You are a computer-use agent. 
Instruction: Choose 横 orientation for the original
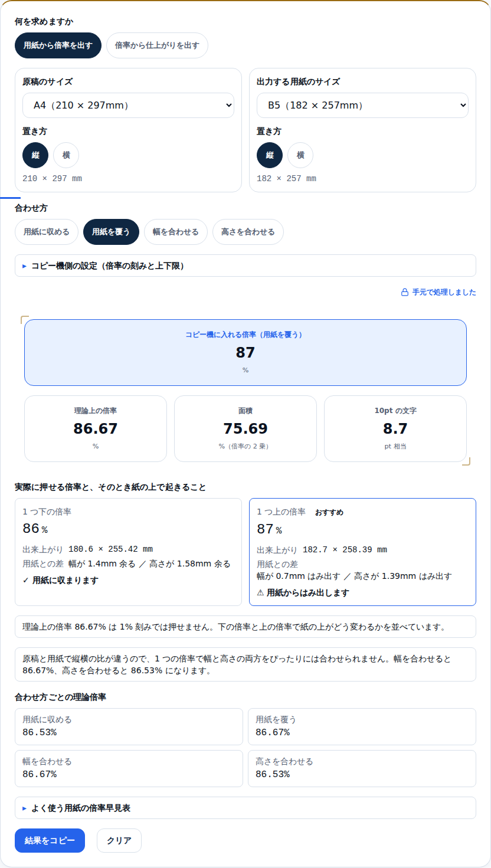click(x=66, y=155)
